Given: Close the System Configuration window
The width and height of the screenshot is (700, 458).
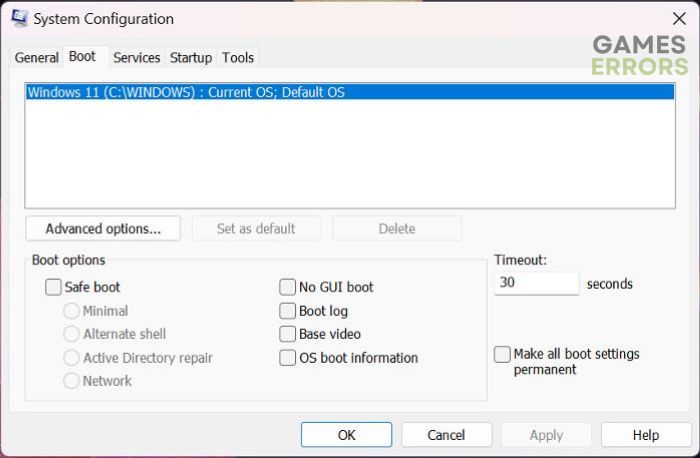Looking at the screenshot, I should [679, 19].
